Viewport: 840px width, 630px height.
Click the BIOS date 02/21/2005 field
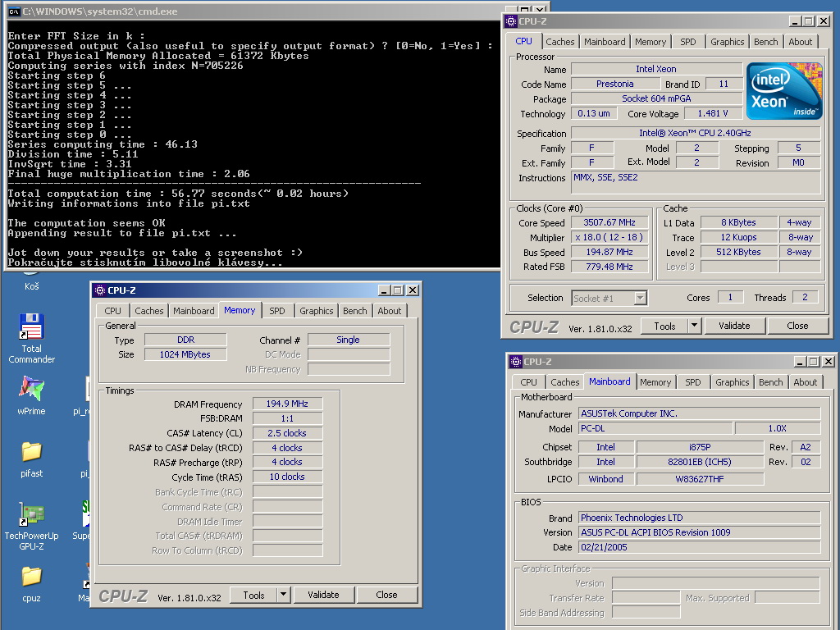[700, 547]
